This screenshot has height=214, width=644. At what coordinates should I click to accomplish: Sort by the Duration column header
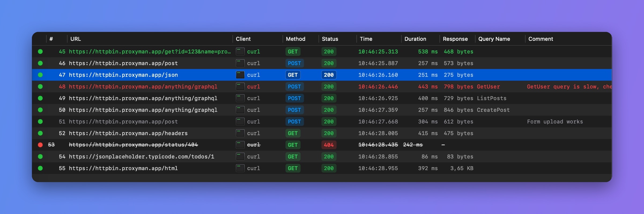click(415, 39)
